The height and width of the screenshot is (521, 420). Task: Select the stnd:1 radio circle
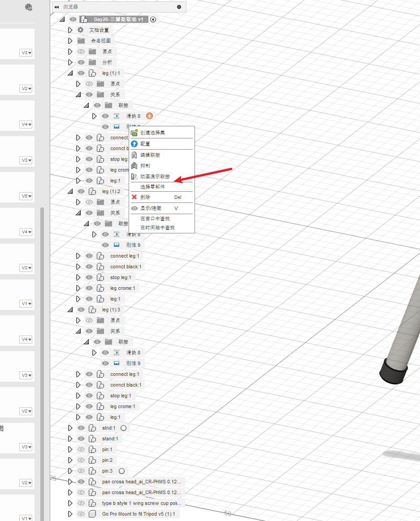pos(123,428)
